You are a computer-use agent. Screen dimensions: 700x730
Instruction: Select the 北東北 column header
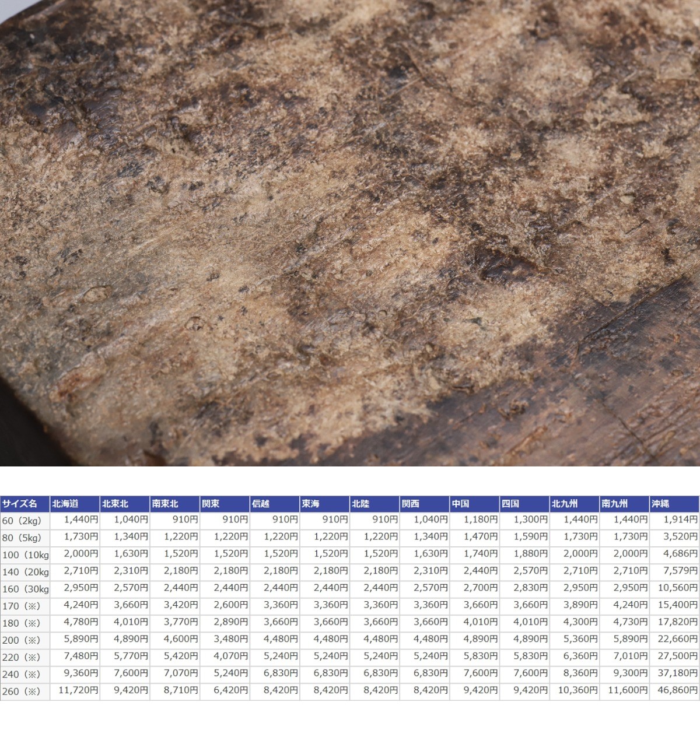click(125, 504)
